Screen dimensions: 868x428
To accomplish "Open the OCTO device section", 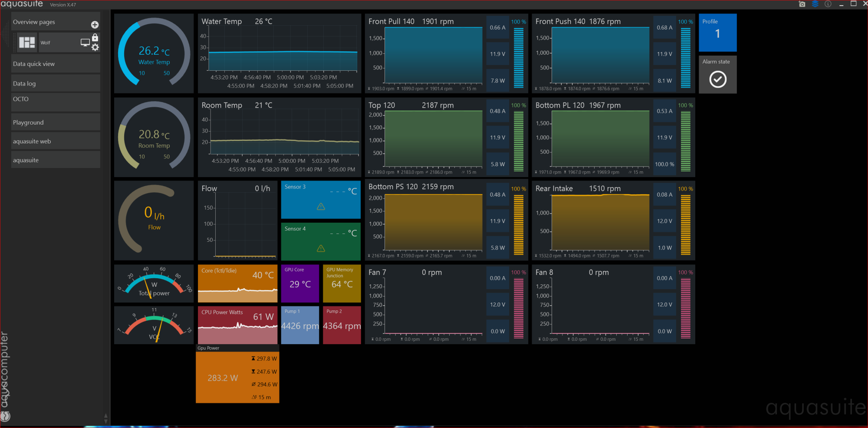I will click(x=56, y=102).
